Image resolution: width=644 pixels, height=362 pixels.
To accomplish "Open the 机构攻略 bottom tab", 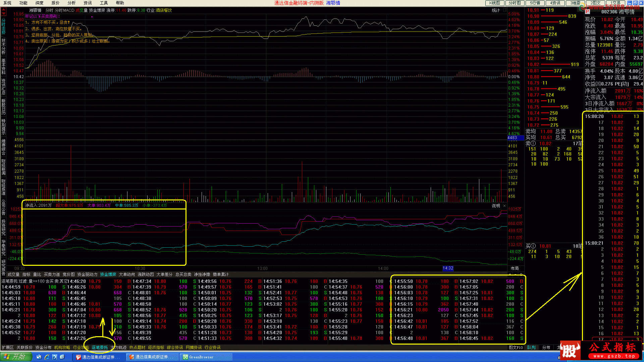I will pyautogui.click(x=62, y=348).
